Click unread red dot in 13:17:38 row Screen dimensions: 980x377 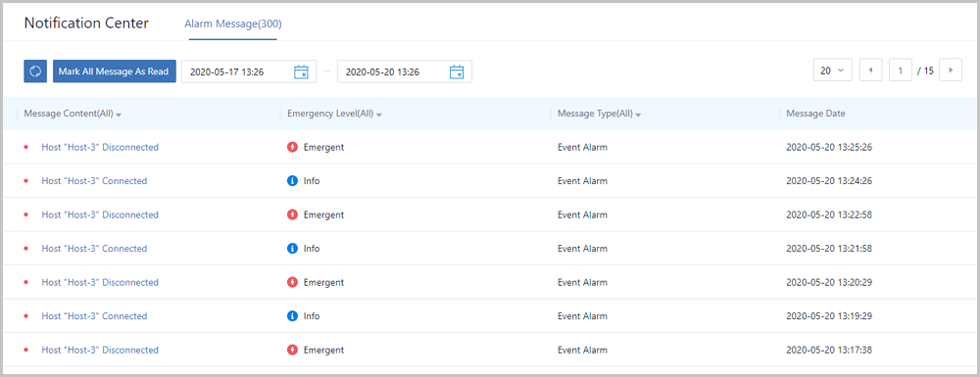[26, 351]
